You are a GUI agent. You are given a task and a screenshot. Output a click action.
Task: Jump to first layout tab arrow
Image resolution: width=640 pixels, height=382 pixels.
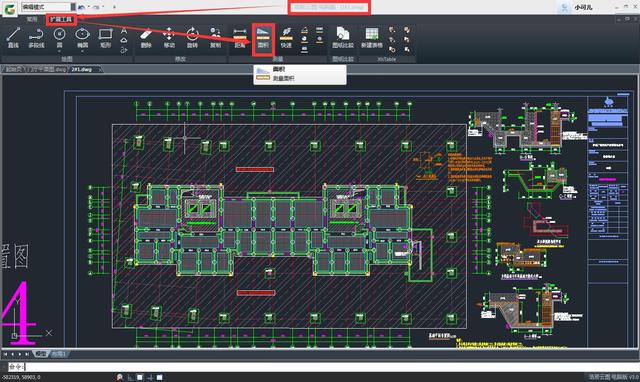[x=5, y=354]
